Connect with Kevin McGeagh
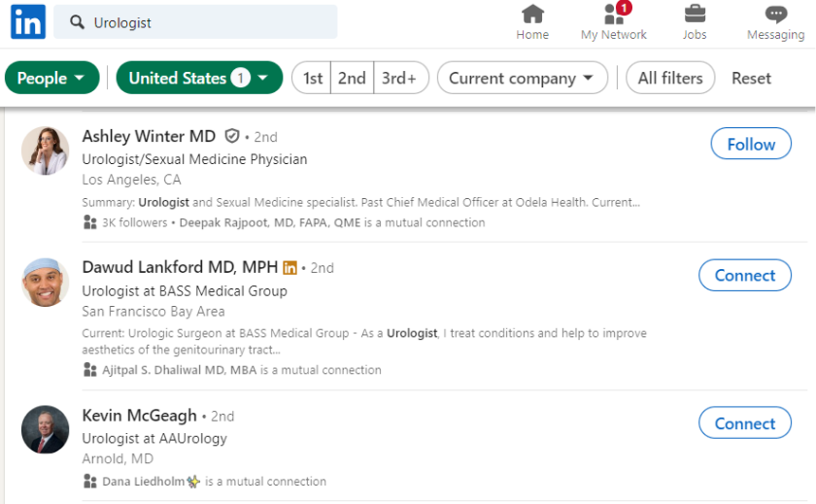The image size is (816, 504). (x=745, y=423)
